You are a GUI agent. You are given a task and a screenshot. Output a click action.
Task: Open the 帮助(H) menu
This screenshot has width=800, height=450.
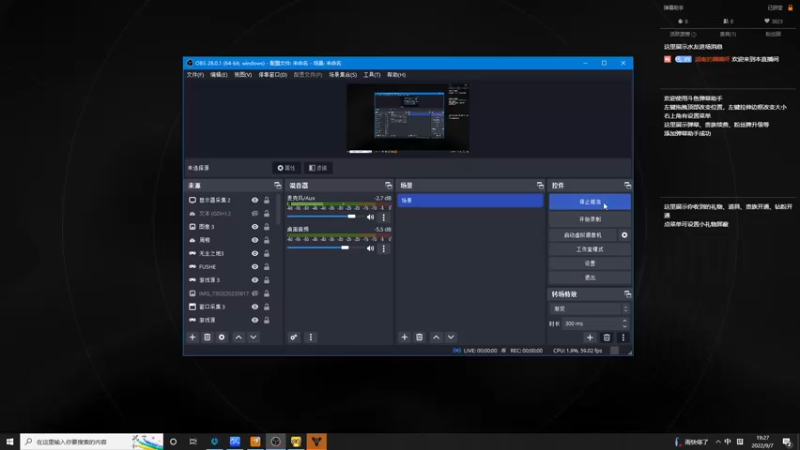coord(396,75)
